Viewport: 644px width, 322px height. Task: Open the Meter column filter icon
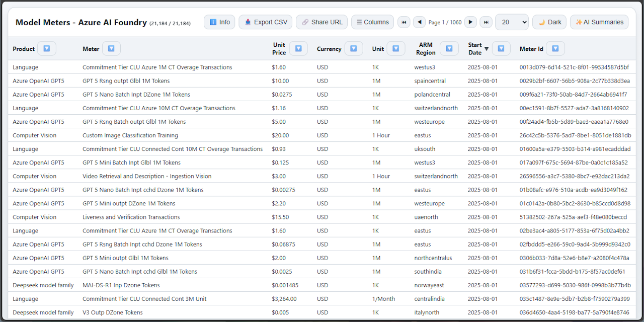[111, 48]
